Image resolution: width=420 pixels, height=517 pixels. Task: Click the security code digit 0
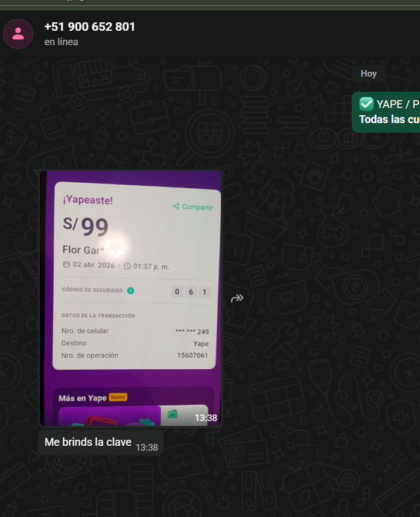point(177,291)
